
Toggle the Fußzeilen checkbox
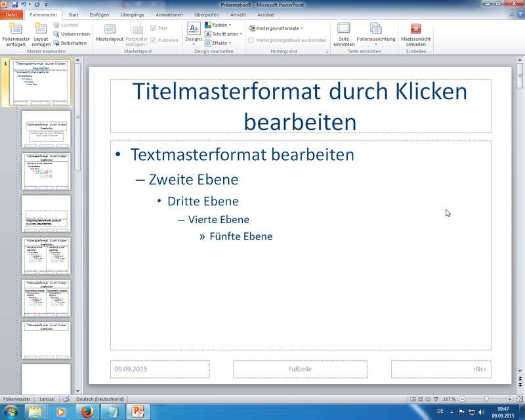pos(153,40)
